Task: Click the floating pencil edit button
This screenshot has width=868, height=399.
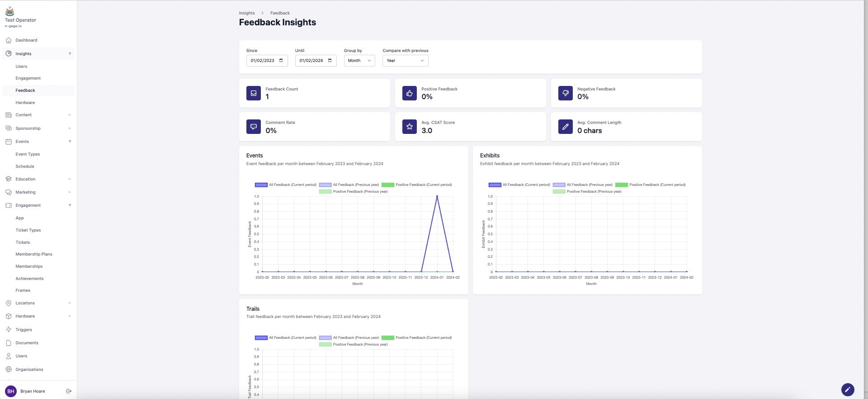Action: pyautogui.click(x=847, y=389)
